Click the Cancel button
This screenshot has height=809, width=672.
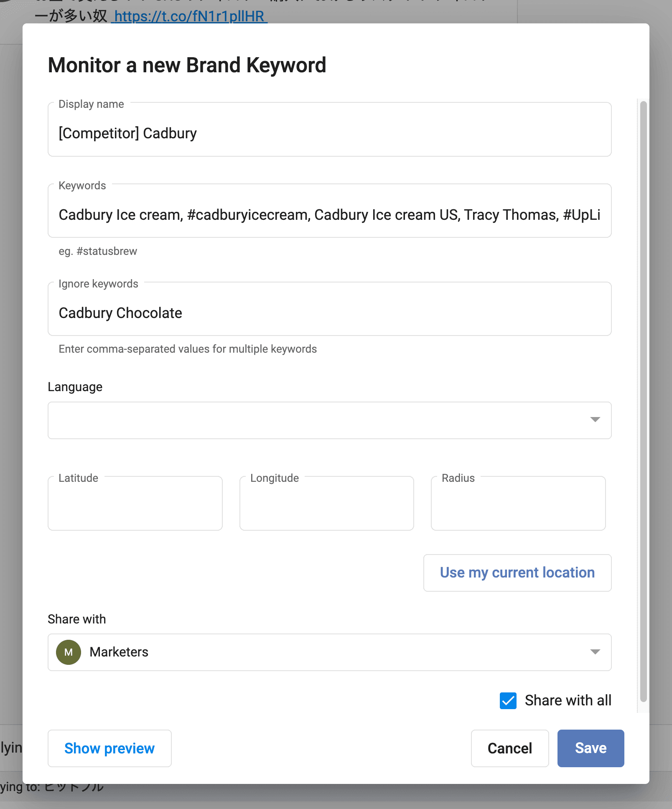[x=509, y=748]
